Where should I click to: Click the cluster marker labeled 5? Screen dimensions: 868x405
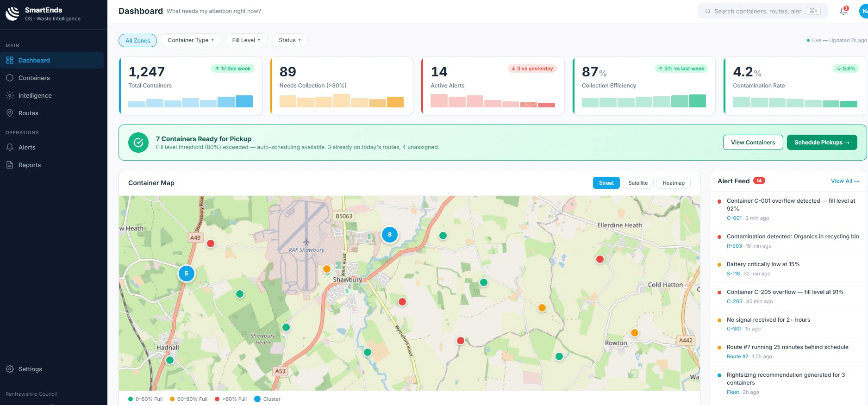187,274
